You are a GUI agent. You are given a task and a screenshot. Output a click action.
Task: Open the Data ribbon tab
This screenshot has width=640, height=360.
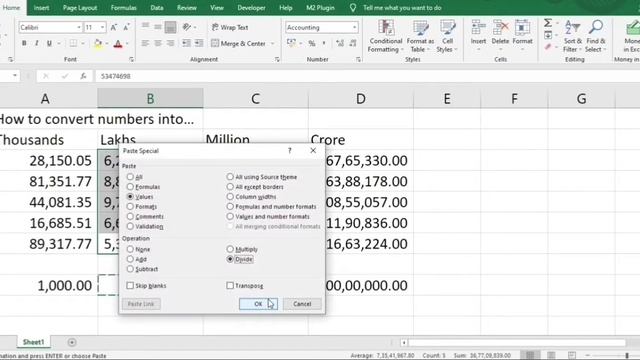tap(157, 8)
